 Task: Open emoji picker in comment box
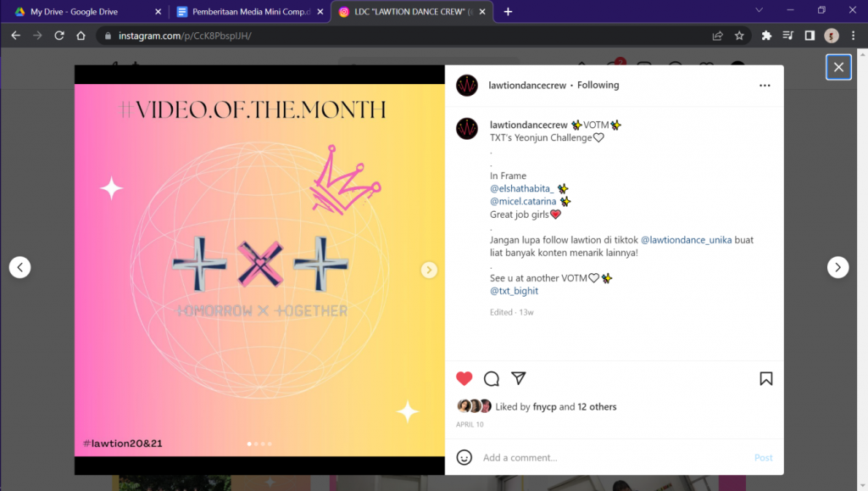coord(464,457)
